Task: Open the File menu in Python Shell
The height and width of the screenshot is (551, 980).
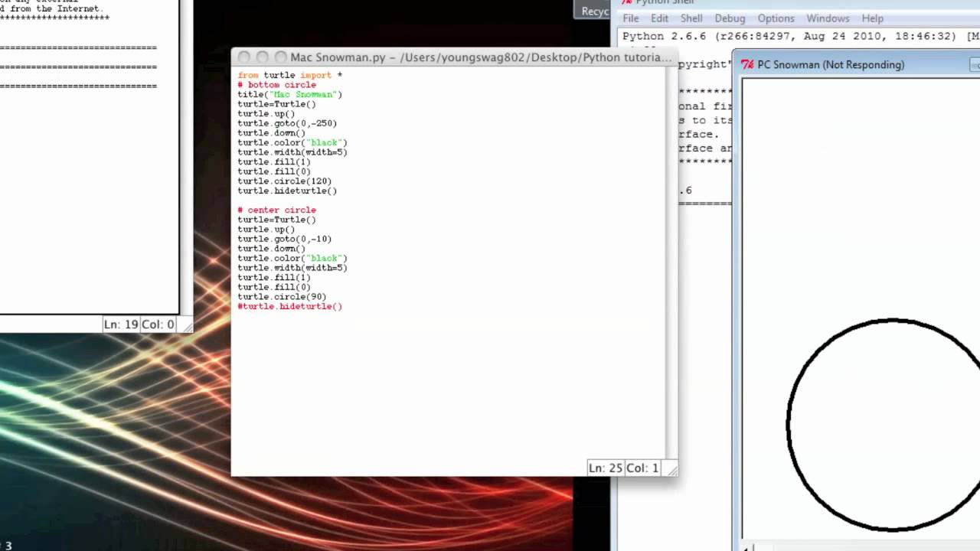Action: [x=631, y=18]
